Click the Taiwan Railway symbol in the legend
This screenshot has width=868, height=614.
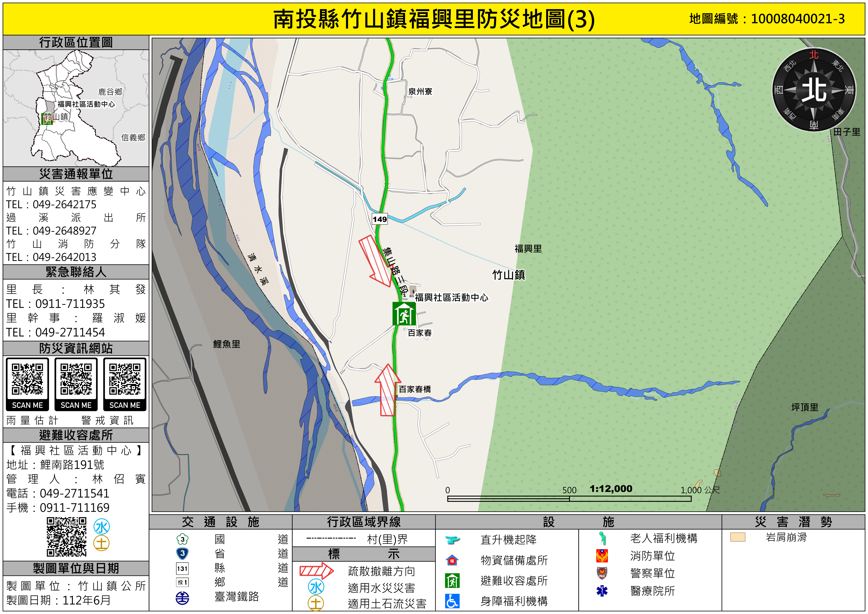pyautogui.click(x=183, y=598)
